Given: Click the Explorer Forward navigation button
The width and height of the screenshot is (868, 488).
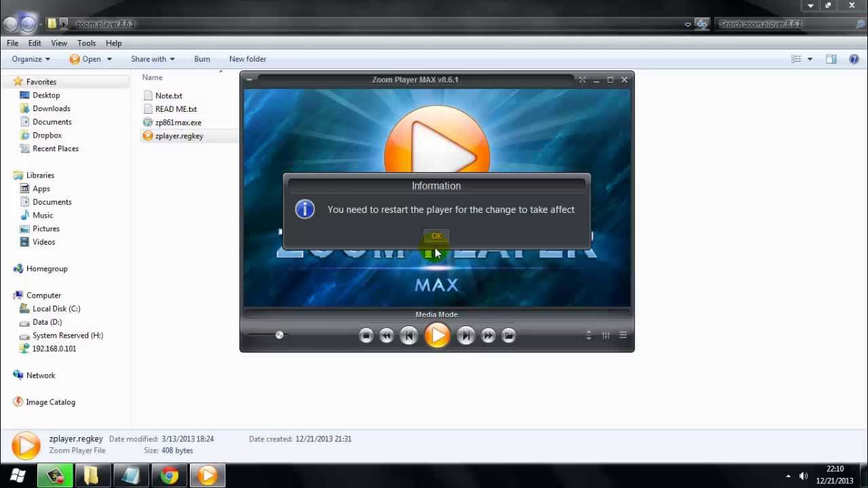Looking at the screenshot, I should [x=28, y=24].
